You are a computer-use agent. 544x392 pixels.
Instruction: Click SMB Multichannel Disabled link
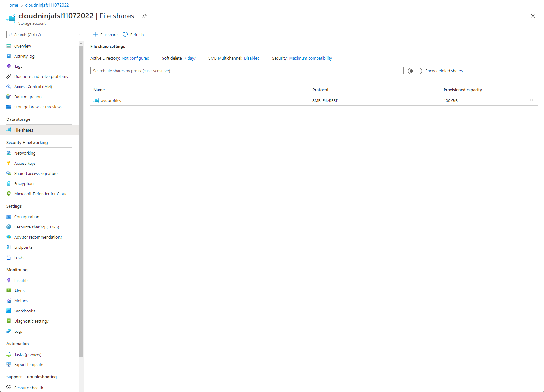click(x=252, y=58)
